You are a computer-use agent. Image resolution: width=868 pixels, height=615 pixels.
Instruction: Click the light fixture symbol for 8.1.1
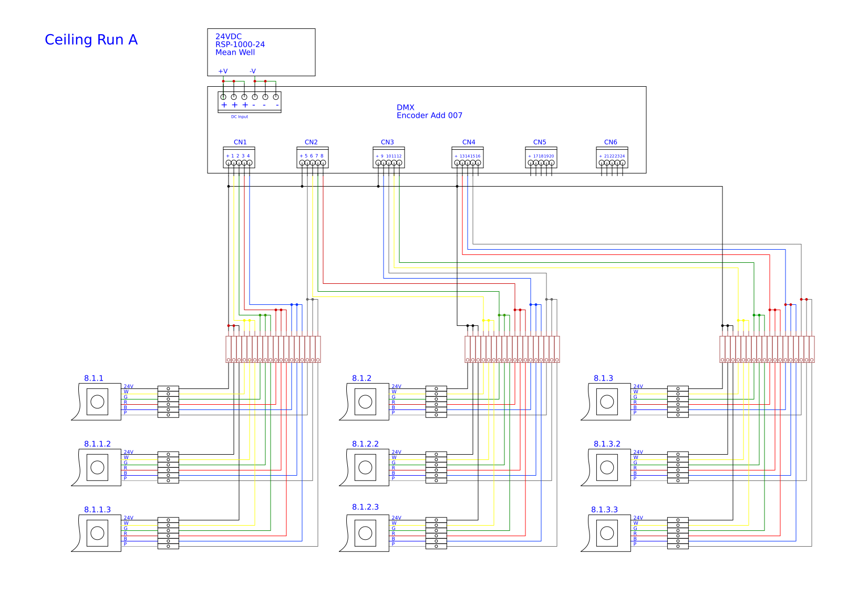pos(96,402)
